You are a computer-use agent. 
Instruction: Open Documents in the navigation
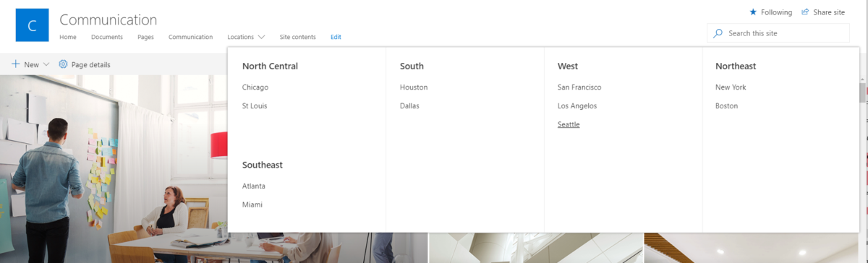(x=107, y=37)
